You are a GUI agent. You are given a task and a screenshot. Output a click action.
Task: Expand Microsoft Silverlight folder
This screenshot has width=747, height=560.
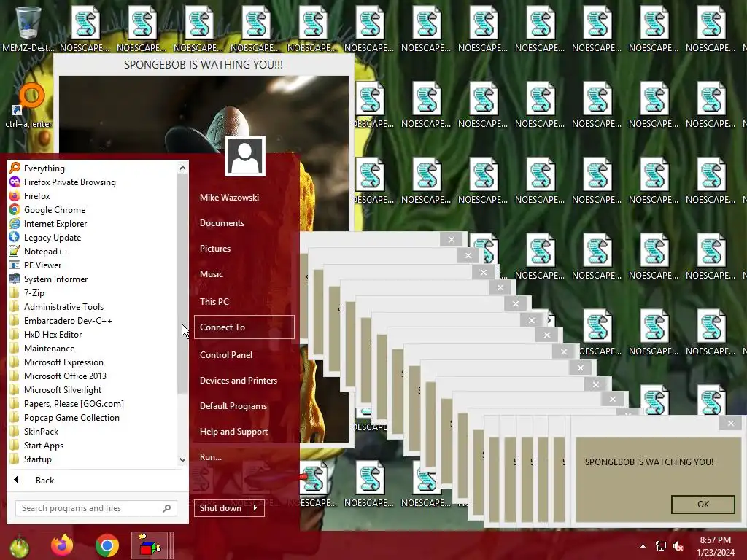pyautogui.click(x=93, y=389)
